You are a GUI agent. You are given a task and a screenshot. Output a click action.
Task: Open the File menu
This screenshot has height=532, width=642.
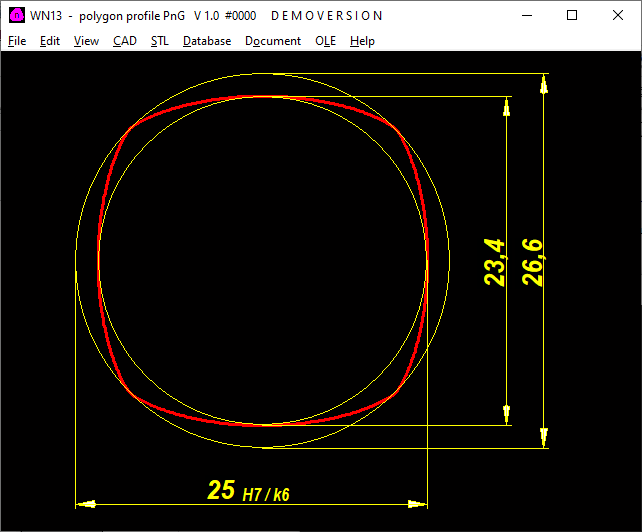pos(17,41)
